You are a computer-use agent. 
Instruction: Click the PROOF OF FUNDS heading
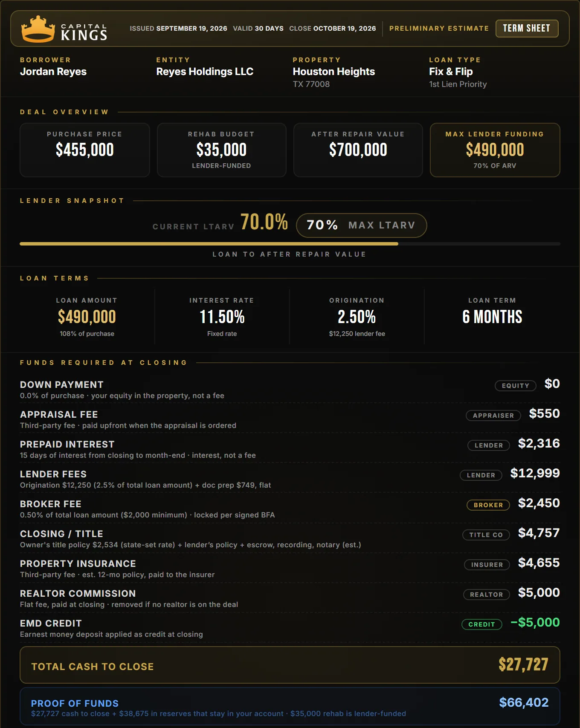(x=75, y=703)
